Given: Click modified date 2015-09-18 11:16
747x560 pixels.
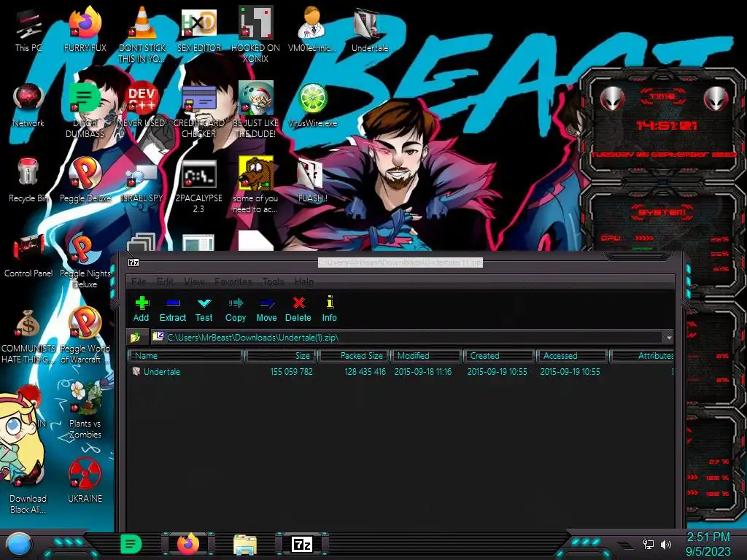Looking at the screenshot, I should pyautogui.click(x=422, y=371).
